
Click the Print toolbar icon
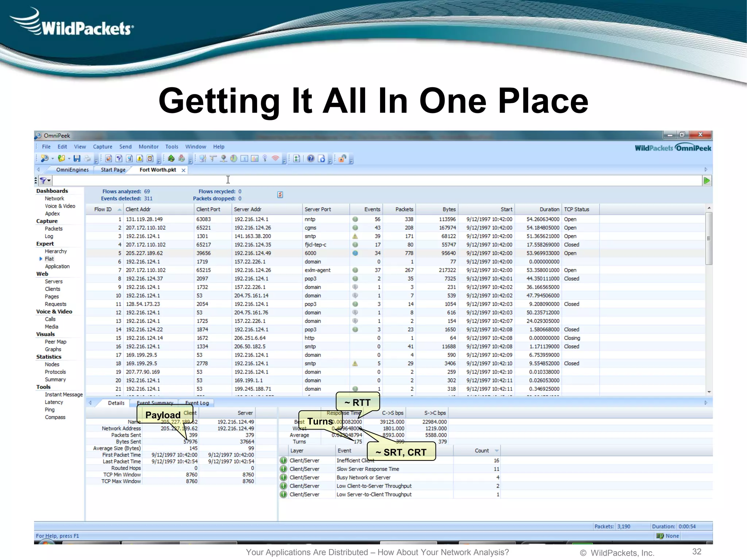(x=87, y=158)
